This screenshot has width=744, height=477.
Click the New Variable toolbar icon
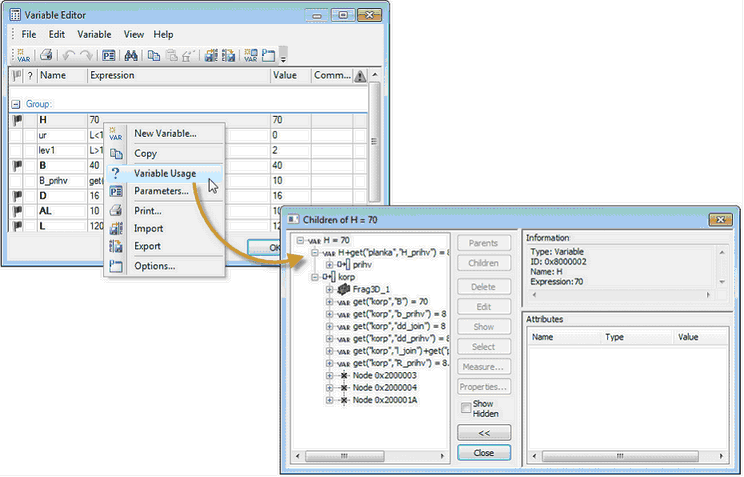(23, 55)
